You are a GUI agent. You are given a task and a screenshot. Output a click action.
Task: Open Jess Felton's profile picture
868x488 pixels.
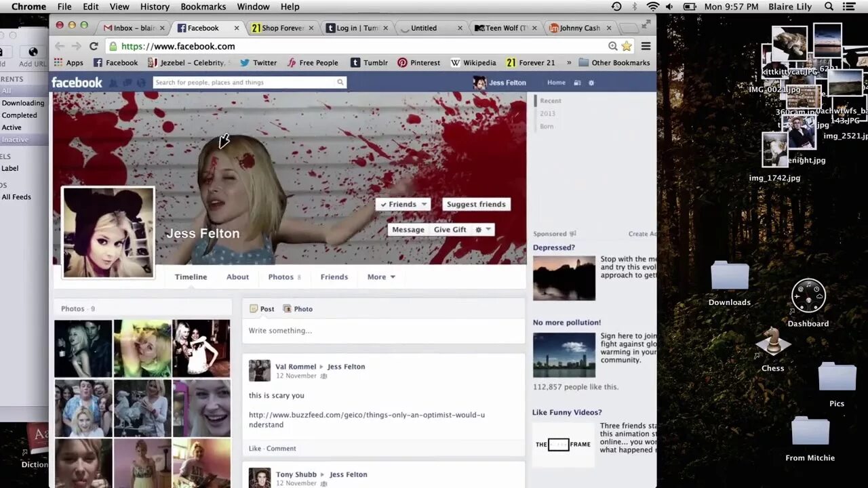108,232
